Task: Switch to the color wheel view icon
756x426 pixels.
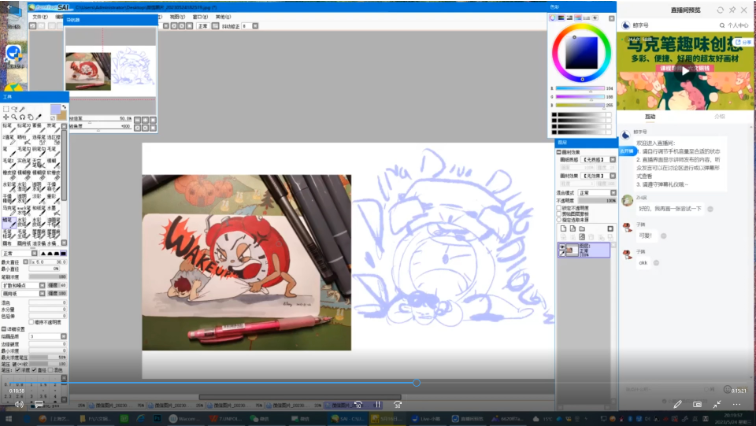Action: pos(553,18)
